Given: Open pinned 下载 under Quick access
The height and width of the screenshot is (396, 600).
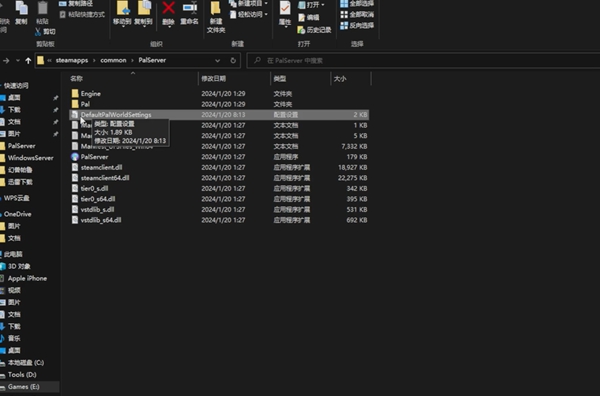Looking at the screenshot, I should (x=14, y=110).
